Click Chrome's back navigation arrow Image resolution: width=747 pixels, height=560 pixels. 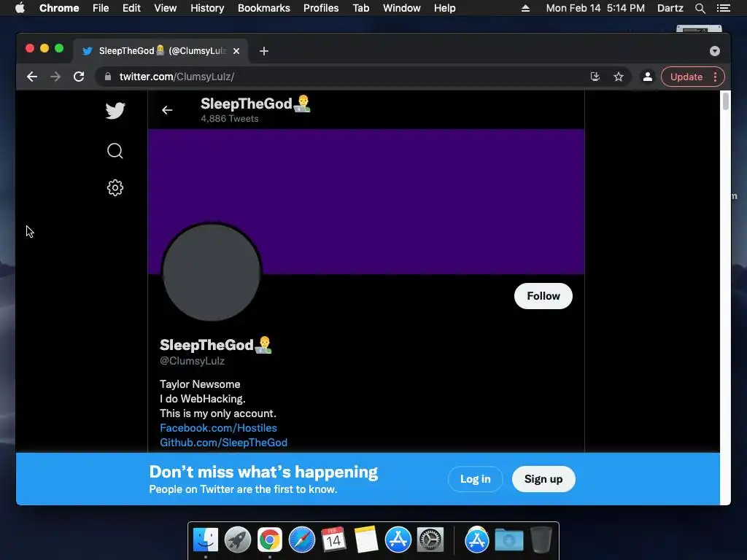[x=32, y=77]
